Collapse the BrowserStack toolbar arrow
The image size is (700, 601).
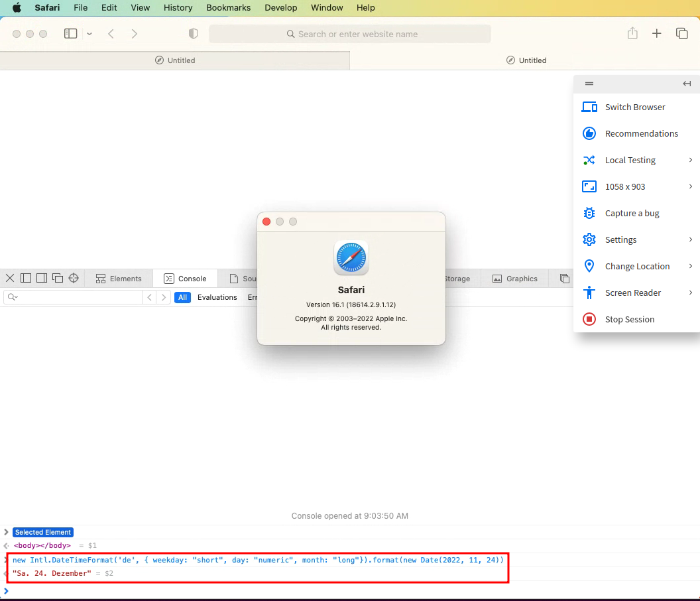point(687,84)
